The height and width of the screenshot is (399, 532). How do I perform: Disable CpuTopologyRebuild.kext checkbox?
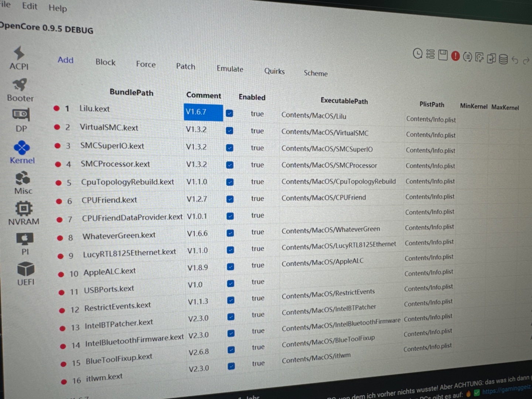click(x=230, y=182)
